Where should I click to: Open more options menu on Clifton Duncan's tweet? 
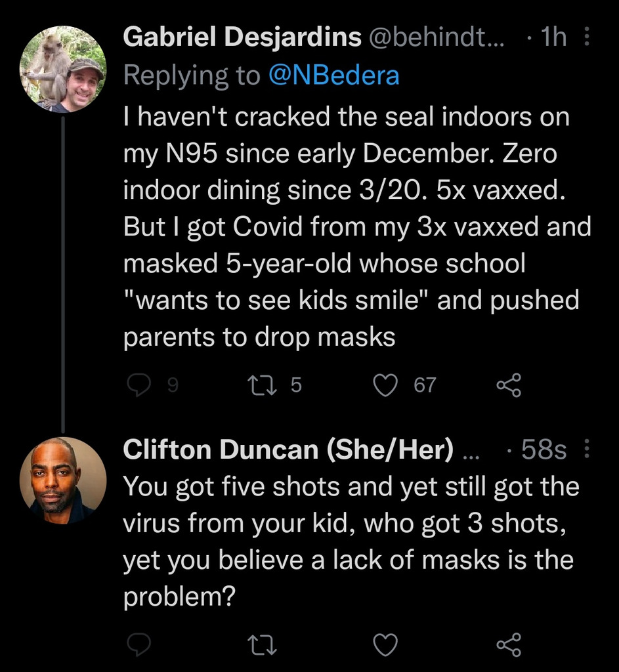586,450
